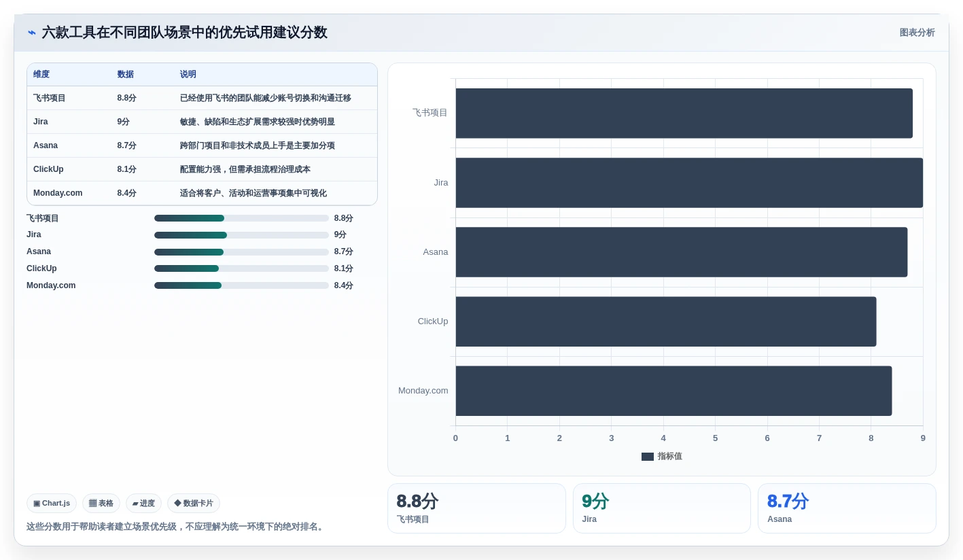Click the 飞书项目 chart axis label
This screenshot has height=560, width=963.
click(x=430, y=113)
